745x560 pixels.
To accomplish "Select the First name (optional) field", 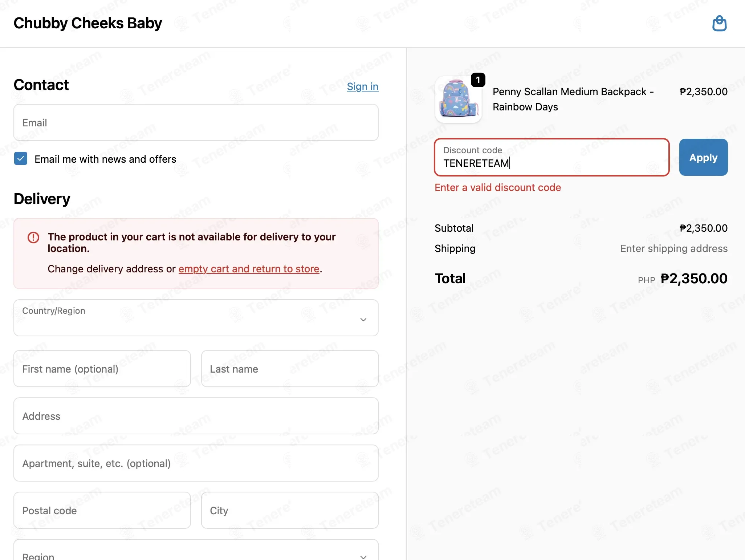I will click(x=102, y=369).
